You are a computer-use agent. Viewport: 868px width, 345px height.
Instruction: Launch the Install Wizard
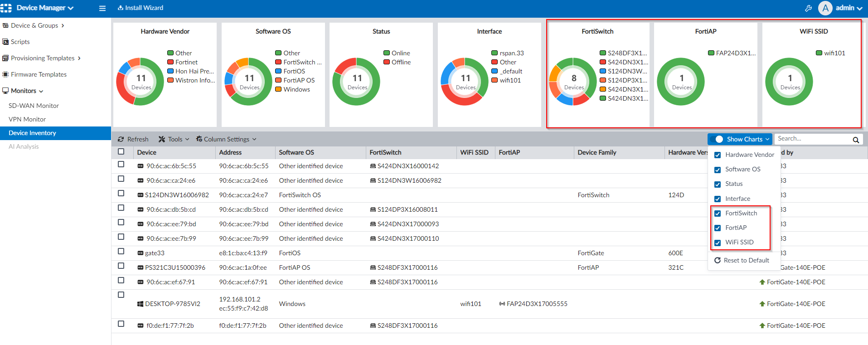141,8
